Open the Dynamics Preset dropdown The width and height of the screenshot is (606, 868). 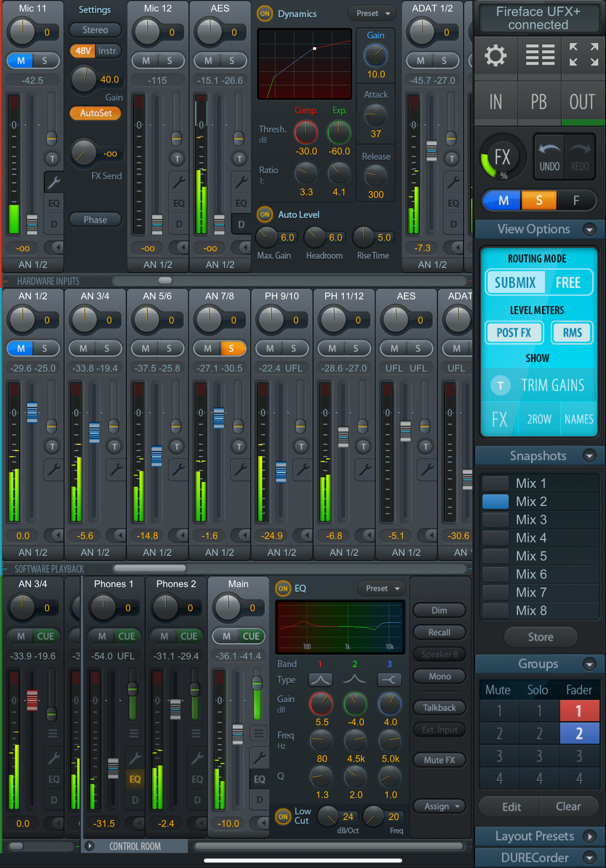[x=372, y=13]
